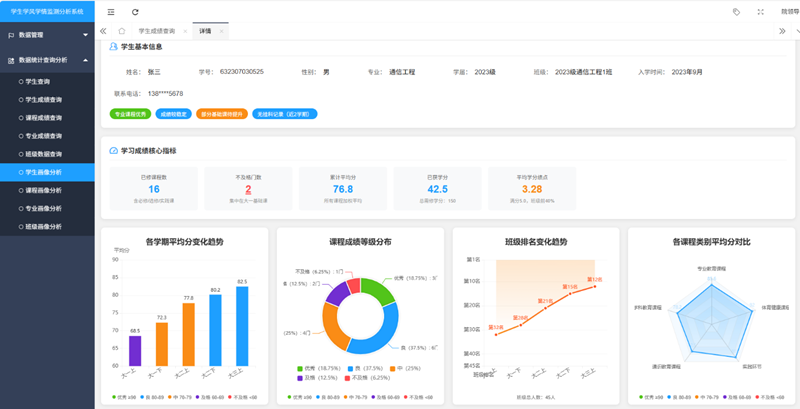
Task: Open 学生画像分析 in the sidebar
Action: coord(45,172)
